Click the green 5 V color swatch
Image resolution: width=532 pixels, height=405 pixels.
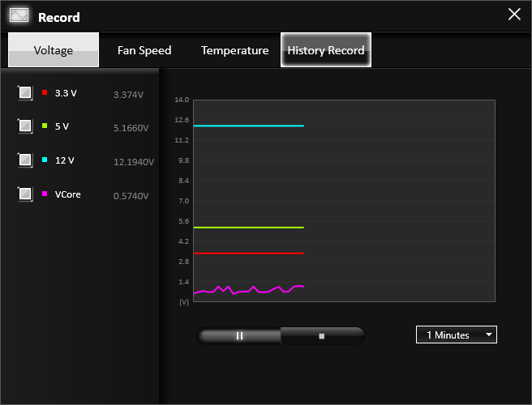pos(45,126)
